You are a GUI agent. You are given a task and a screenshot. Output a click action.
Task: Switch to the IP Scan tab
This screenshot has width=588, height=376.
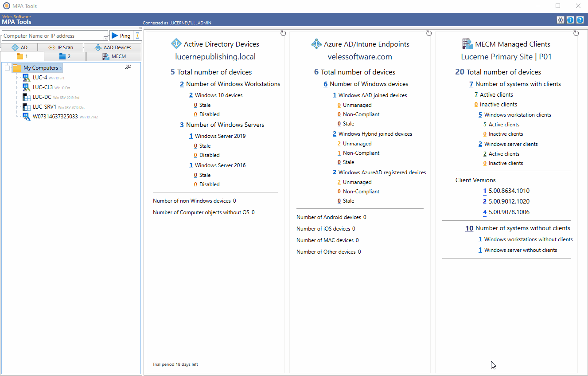click(x=61, y=47)
